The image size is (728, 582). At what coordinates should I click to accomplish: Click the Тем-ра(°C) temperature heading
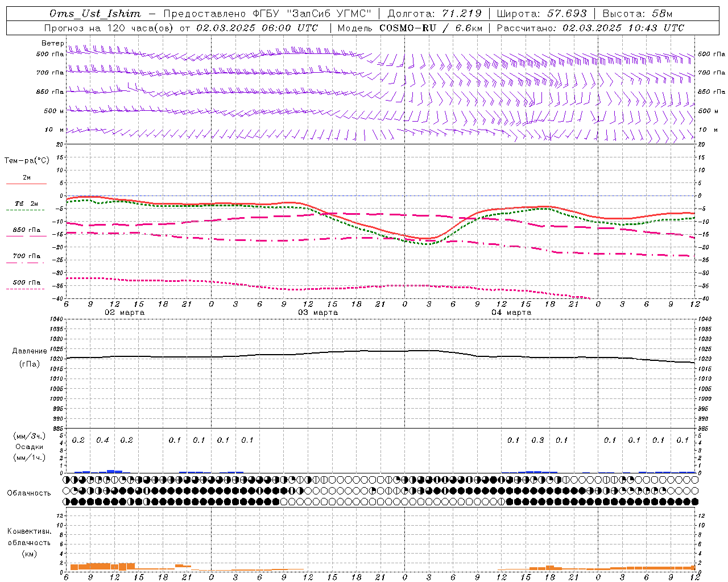27,161
